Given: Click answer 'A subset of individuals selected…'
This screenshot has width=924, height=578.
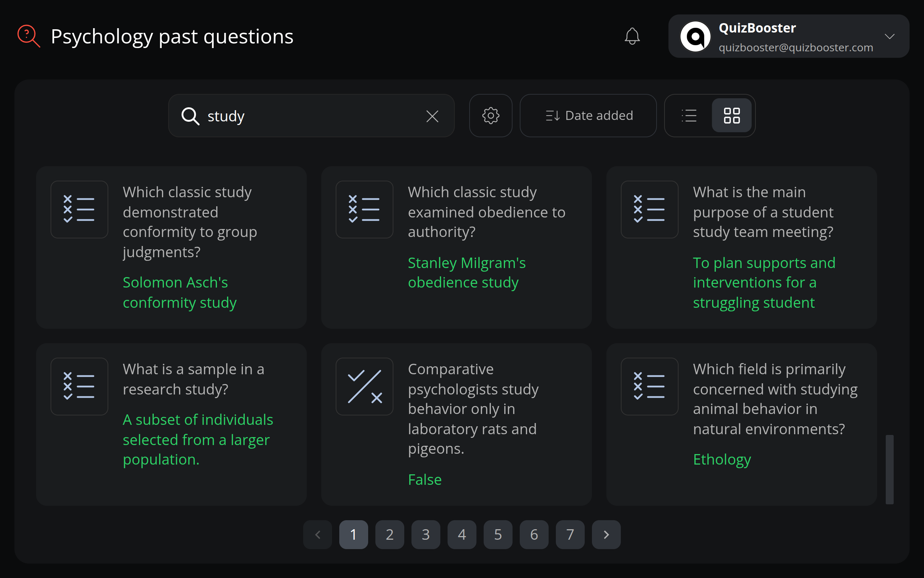Looking at the screenshot, I should click(x=198, y=440).
